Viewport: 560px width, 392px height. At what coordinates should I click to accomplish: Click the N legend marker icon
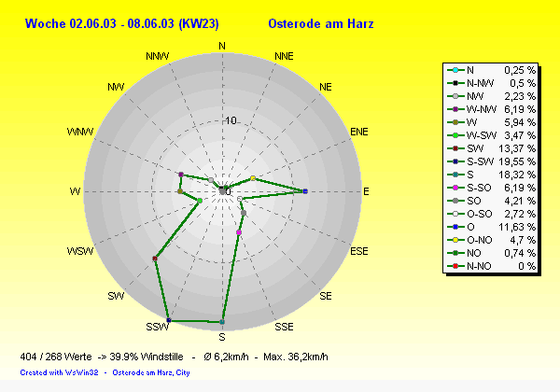(455, 70)
